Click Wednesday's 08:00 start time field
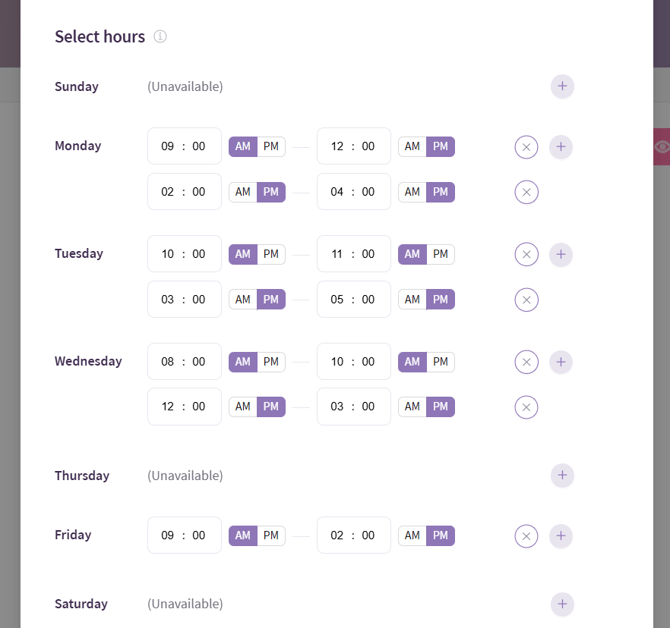Image resolution: width=670 pixels, height=628 pixels. click(x=184, y=362)
